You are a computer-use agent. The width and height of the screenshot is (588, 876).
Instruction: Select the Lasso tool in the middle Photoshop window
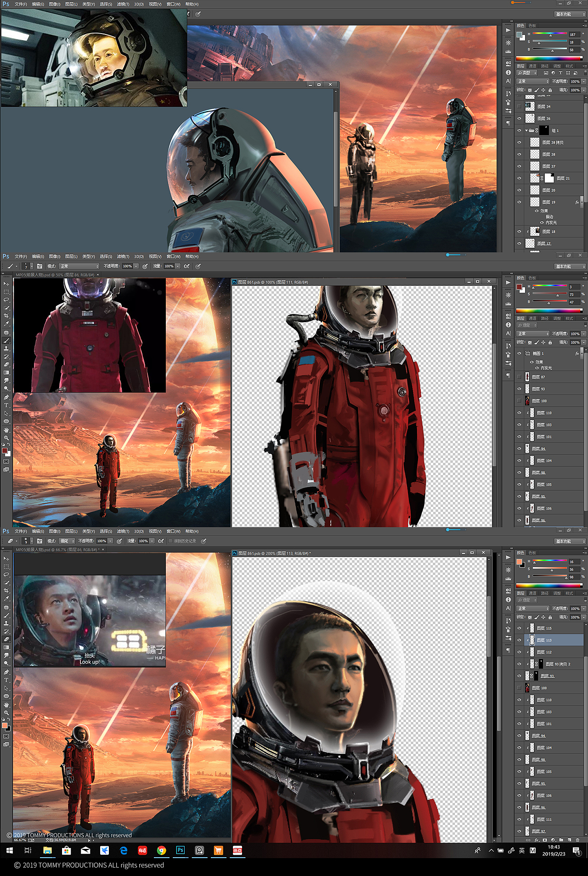click(6, 300)
